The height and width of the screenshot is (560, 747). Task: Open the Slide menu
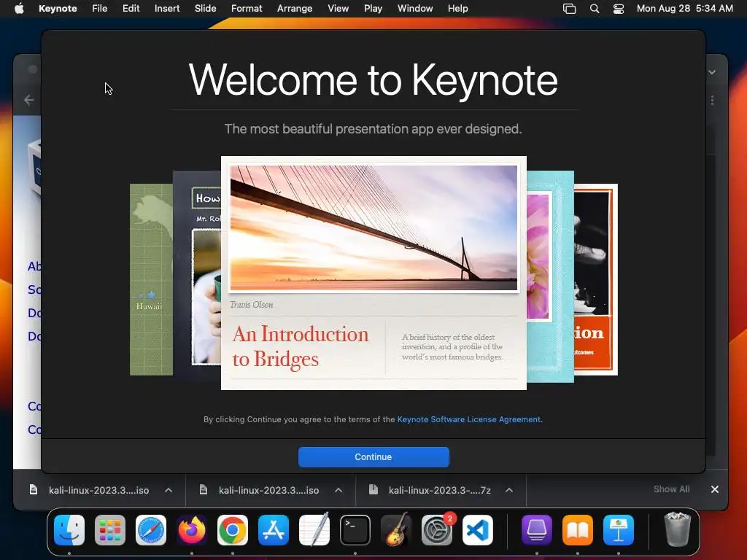[x=205, y=9]
